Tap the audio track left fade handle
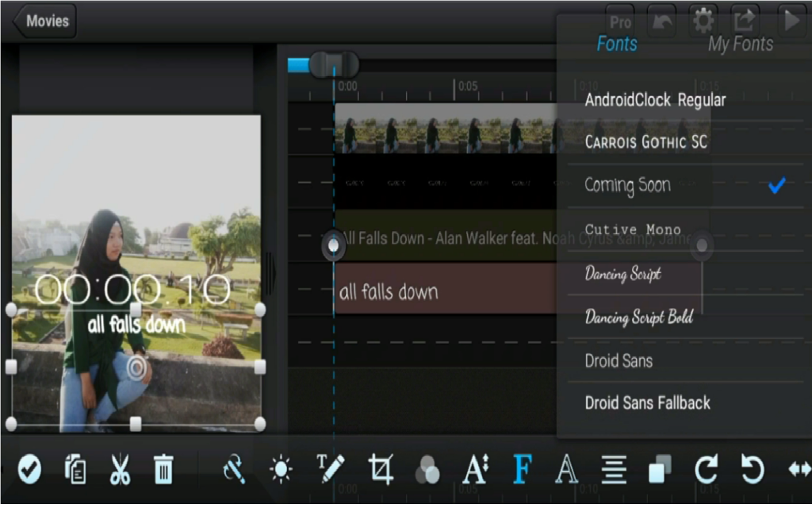The width and height of the screenshot is (812, 508). [x=334, y=245]
